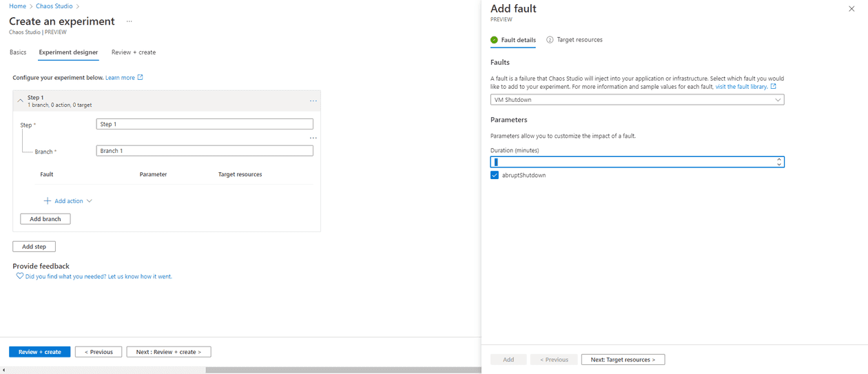868x374 pixels.
Task: Click the feedback heart icon
Action: (x=20, y=276)
